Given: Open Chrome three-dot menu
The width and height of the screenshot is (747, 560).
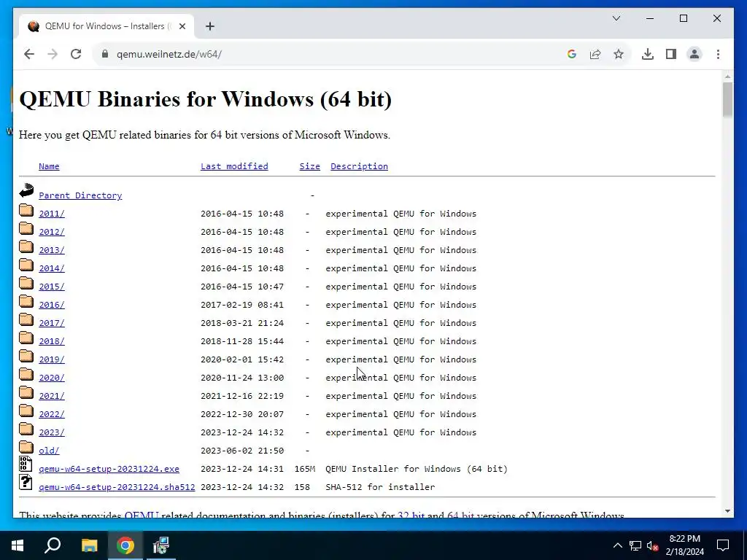Looking at the screenshot, I should click(718, 54).
